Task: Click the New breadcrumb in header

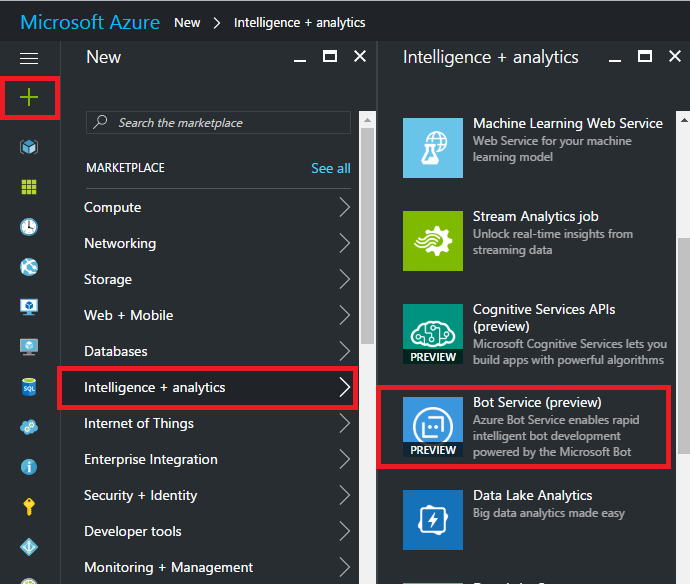Action: [187, 22]
